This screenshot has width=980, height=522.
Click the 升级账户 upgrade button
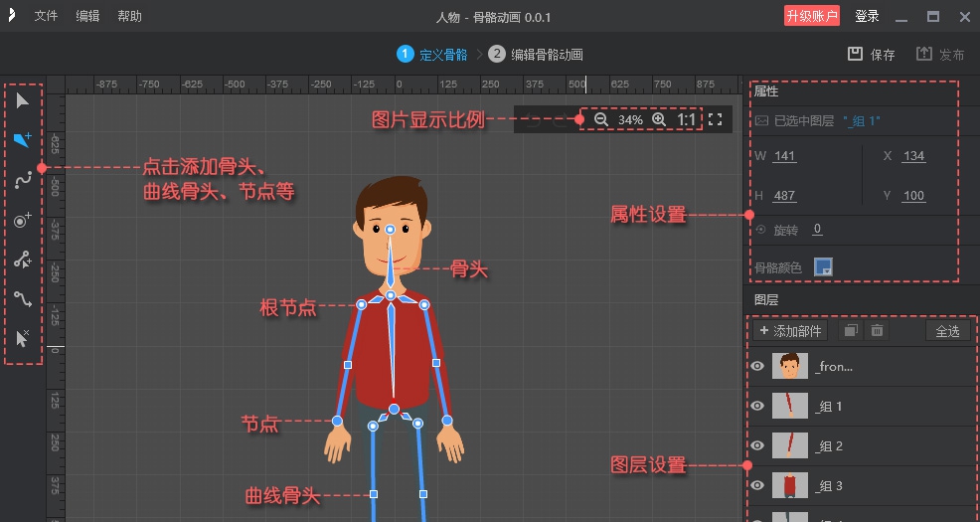[x=812, y=17]
